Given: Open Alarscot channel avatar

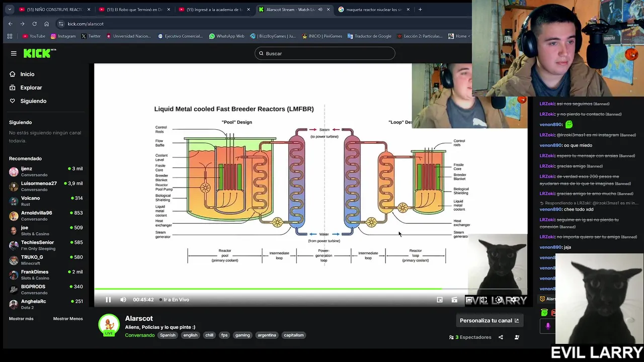Looking at the screenshot, I should pyautogui.click(x=109, y=325).
